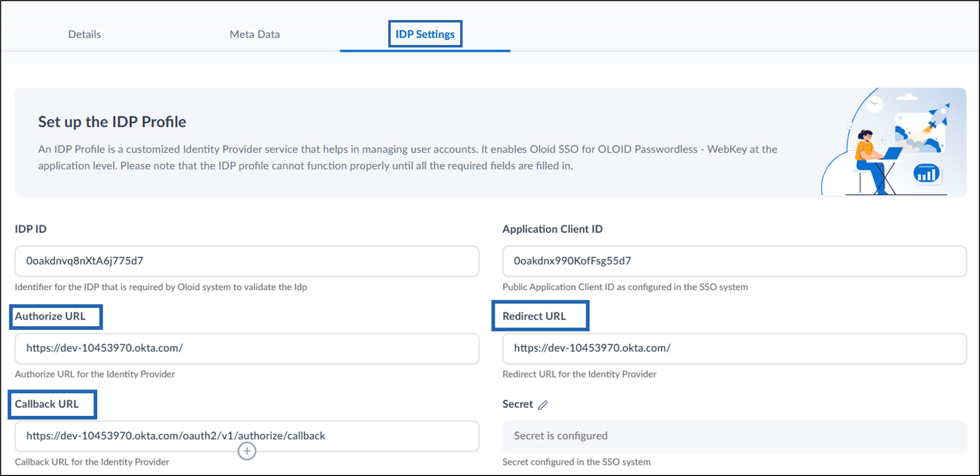Click the 'Callback URL' label
The width and height of the screenshot is (980, 476).
[x=46, y=404]
